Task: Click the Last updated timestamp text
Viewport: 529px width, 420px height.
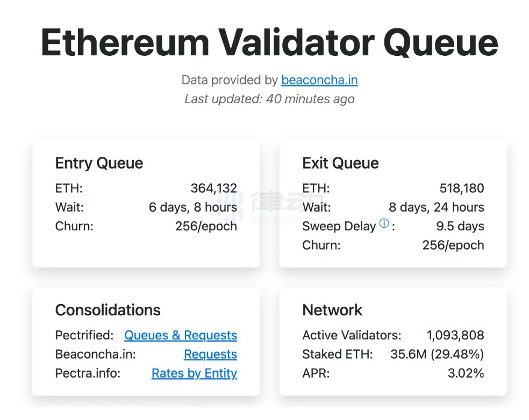Action: 269,99
